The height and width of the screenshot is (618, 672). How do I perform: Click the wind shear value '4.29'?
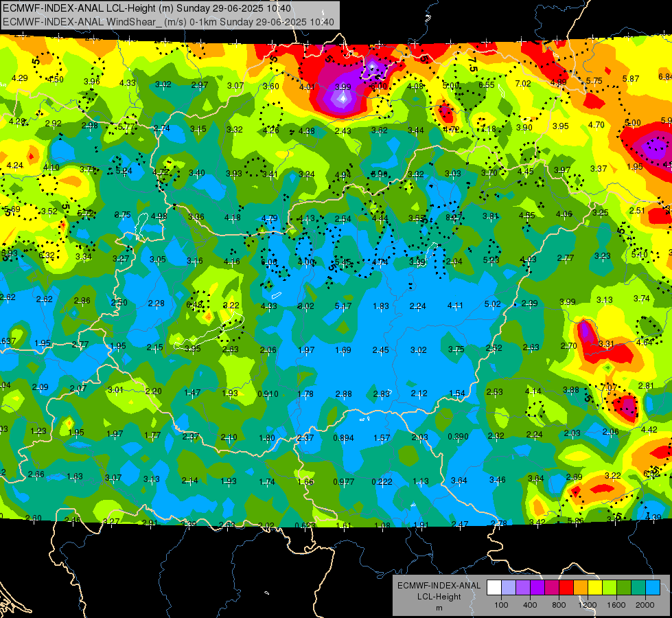(20, 78)
